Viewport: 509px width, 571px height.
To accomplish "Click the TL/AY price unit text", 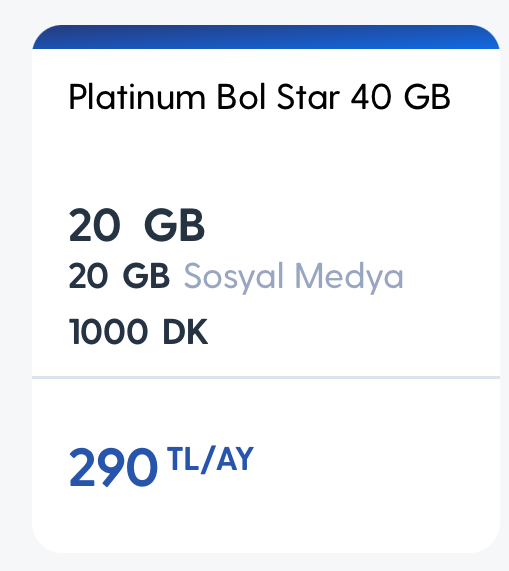I will (x=210, y=460).
